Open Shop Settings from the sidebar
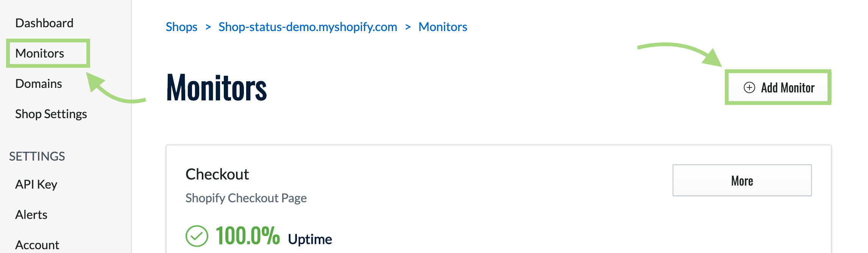The width and height of the screenshot is (868, 253). point(51,114)
